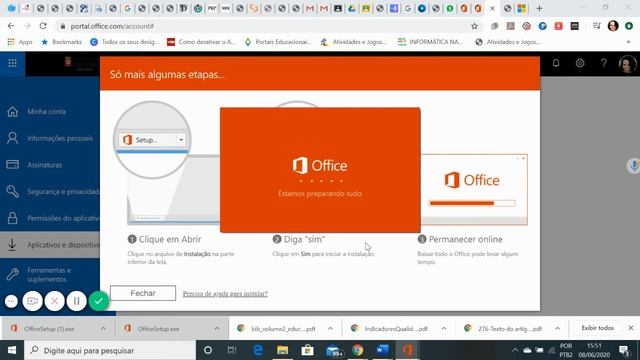
Task: Open File Explorer from taskbar
Action: (282, 350)
